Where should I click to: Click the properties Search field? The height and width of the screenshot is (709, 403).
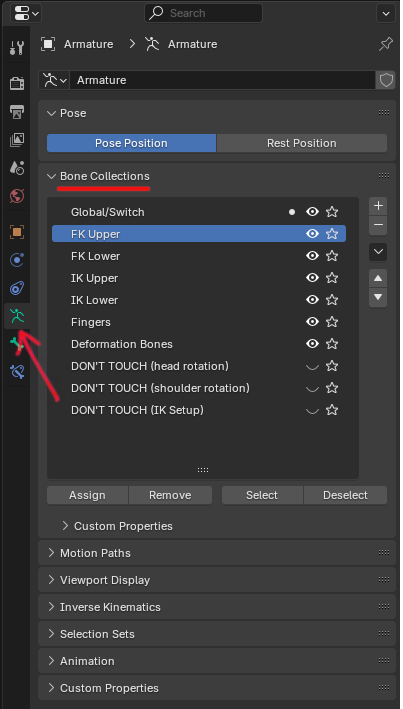(203, 13)
